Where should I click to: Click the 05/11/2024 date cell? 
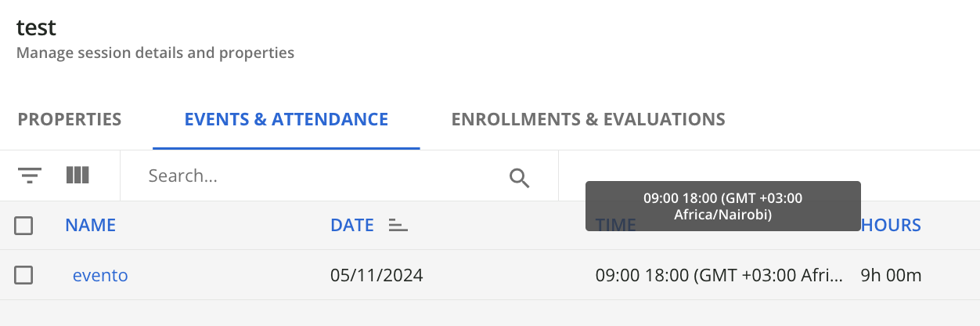coord(377,275)
